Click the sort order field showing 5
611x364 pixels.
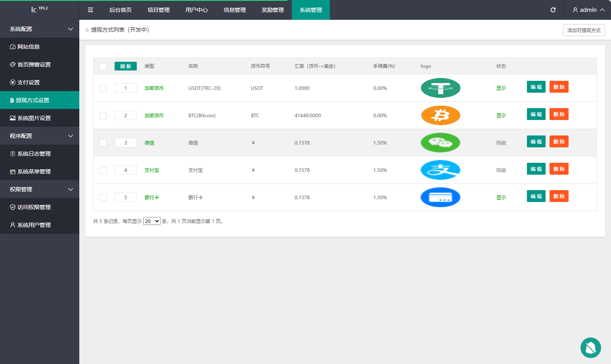click(126, 197)
